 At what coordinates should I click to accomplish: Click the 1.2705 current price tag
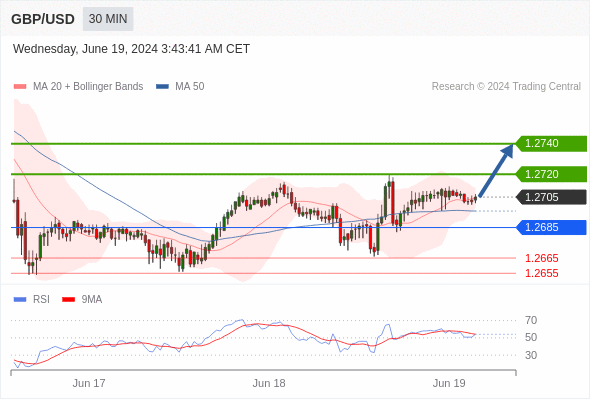click(551, 197)
